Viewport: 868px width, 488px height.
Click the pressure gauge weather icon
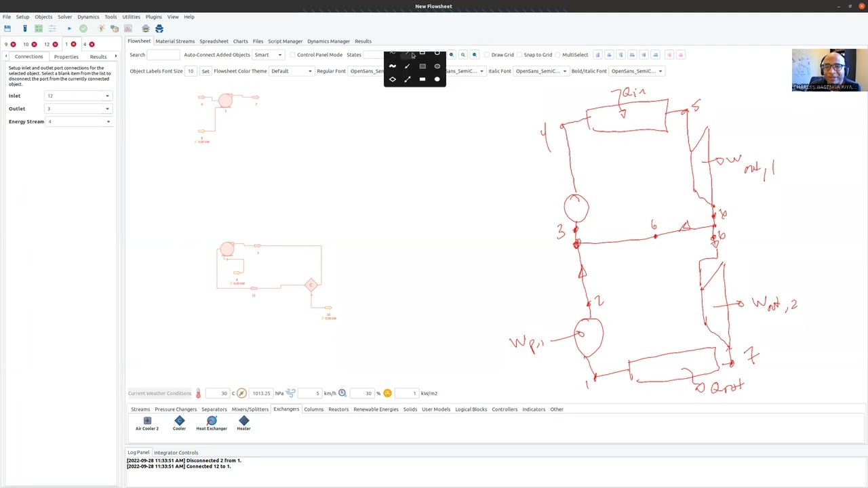pyautogui.click(x=241, y=393)
